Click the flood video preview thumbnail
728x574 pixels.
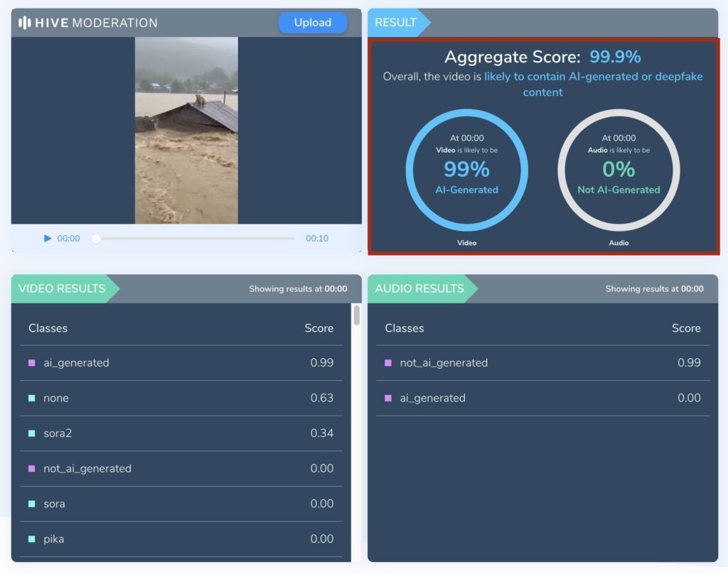[x=186, y=131]
